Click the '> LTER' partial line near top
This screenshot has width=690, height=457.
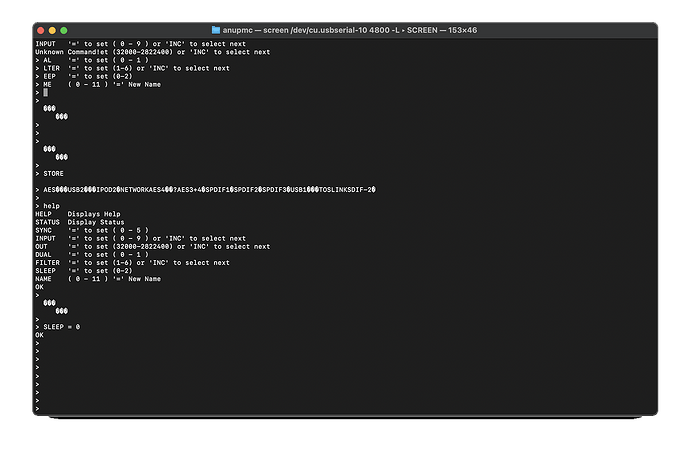pos(132,68)
